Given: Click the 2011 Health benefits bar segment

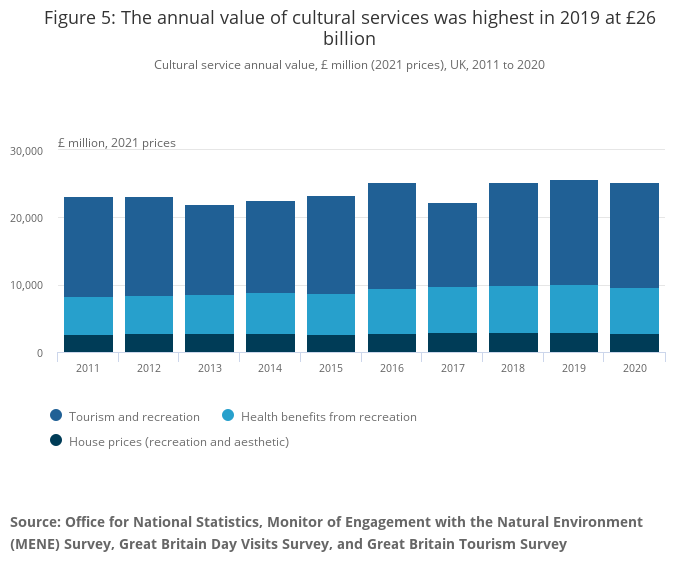Looking at the screenshot, I should [88, 316].
